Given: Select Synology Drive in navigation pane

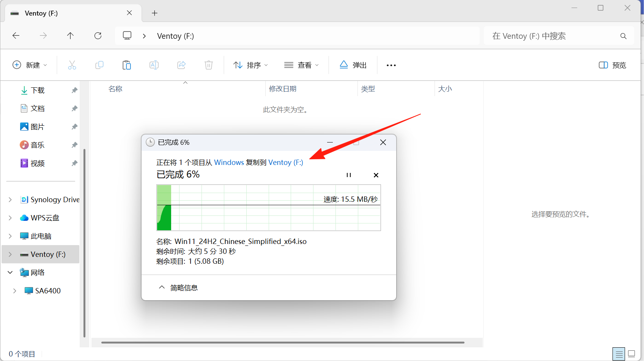Looking at the screenshot, I should click(55, 200).
